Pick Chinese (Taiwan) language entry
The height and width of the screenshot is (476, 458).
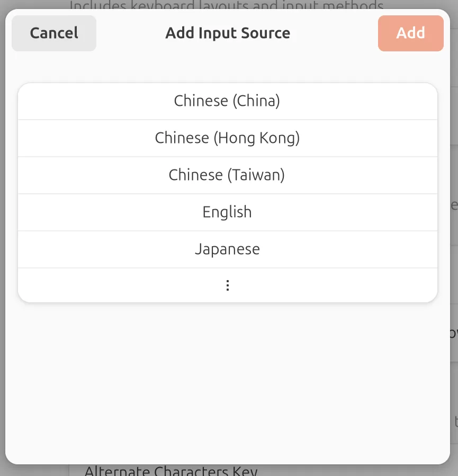[x=227, y=175]
